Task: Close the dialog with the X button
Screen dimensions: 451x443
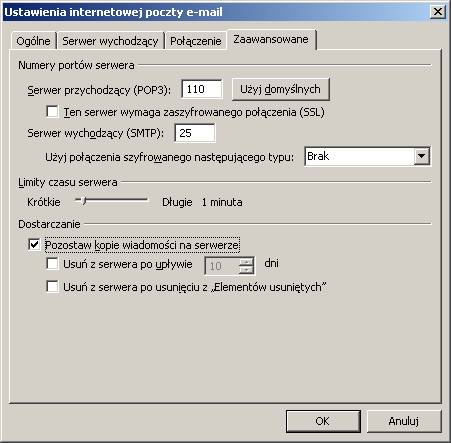Action: pos(437,12)
